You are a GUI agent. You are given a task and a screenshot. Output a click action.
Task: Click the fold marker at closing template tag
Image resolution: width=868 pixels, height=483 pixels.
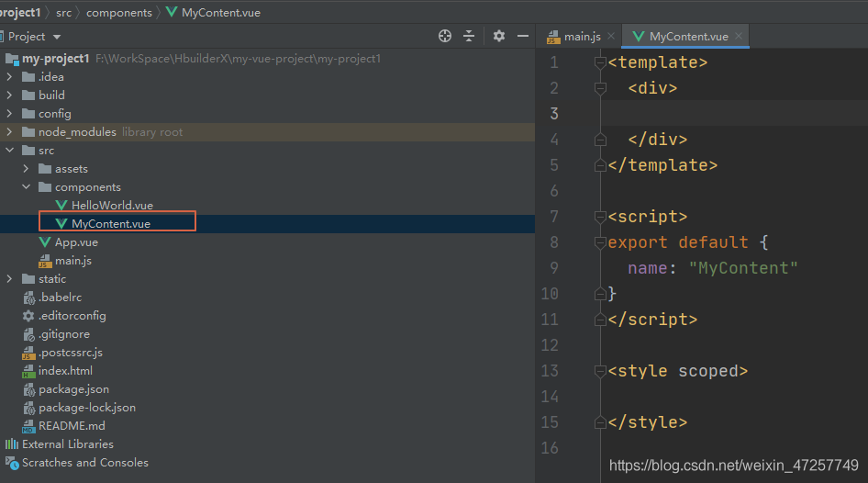coord(600,165)
